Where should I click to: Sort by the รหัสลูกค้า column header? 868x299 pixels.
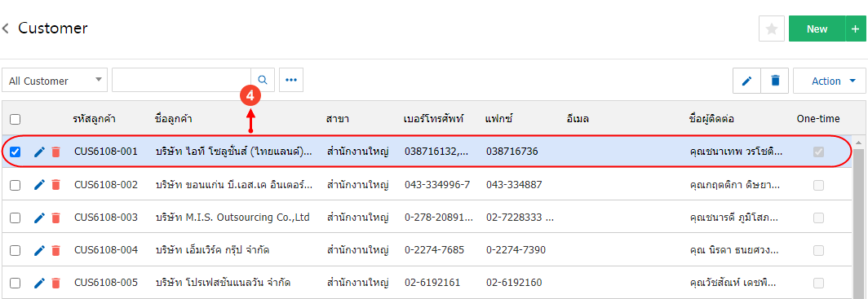94,118
